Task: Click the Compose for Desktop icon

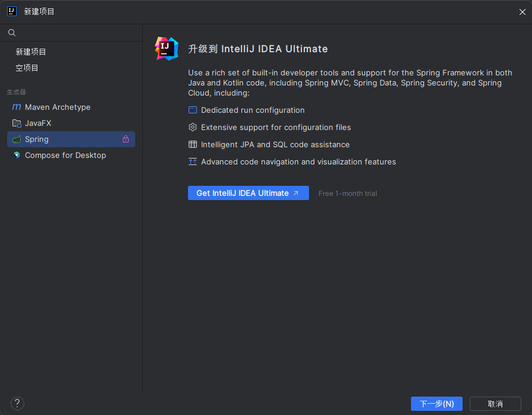Action: click(x=17, y=156)
